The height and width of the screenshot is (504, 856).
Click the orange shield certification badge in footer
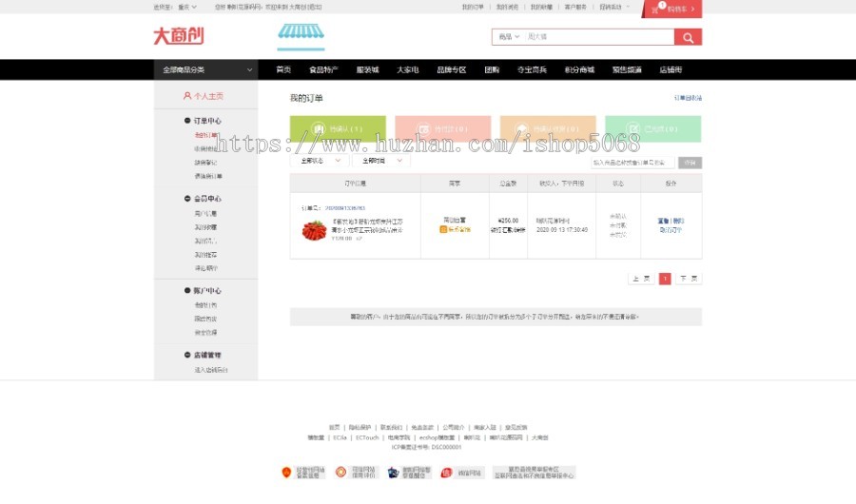coord(302,473)
